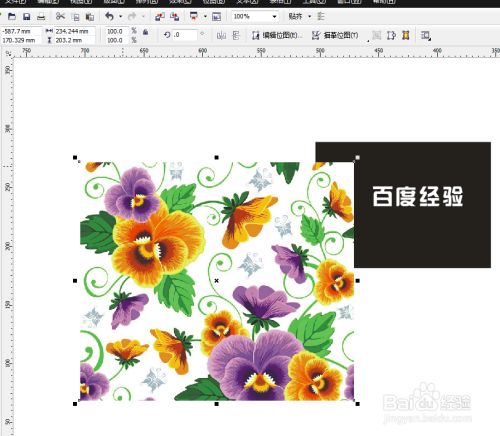Screen dimensions: 500x436
Task: Click the Paste icon
Action: click(90, 17)
